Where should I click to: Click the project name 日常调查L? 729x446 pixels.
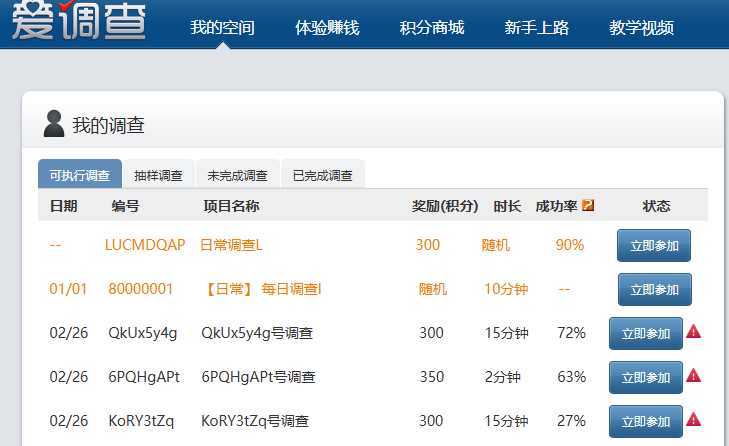tap(231, 245)
